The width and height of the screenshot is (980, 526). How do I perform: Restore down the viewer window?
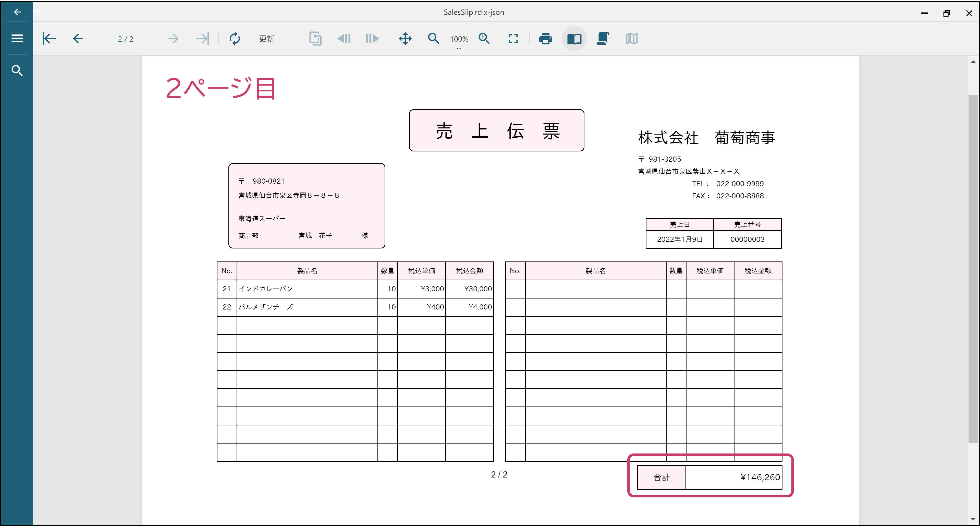click(x=947, y=13)
